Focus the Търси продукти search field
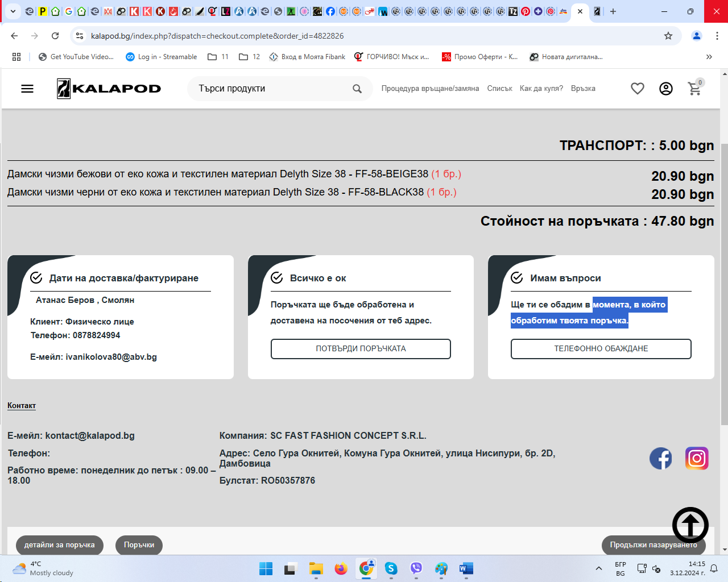Image resolution: width=728 pixels, height=582 pixels. pos(273,89)
